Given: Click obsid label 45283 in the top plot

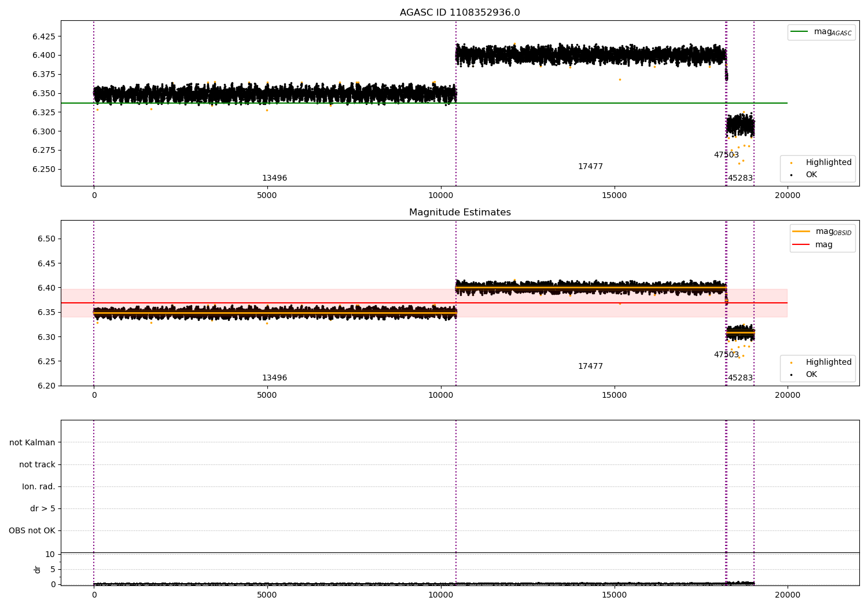Looking at the screenshot, I should (x=740, y=178).
